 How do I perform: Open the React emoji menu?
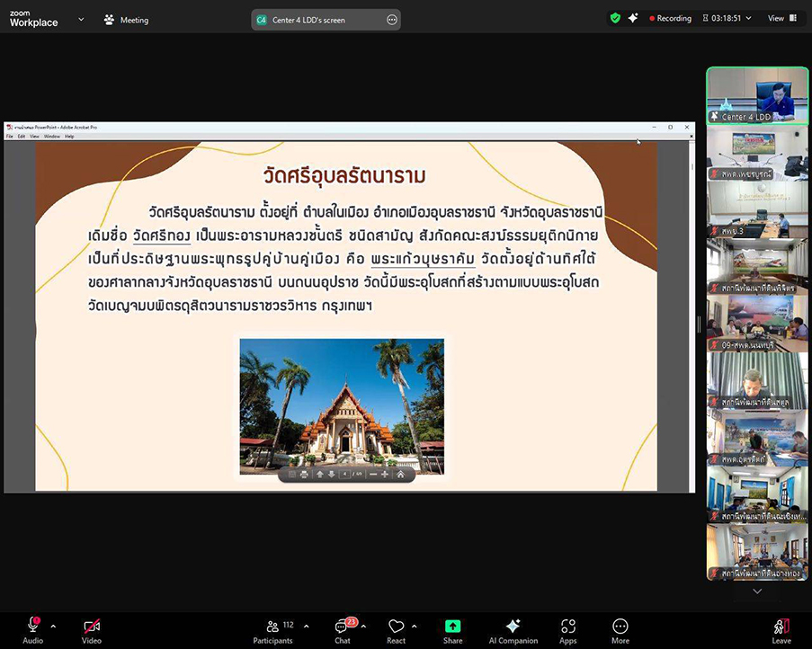coord(396,630)
